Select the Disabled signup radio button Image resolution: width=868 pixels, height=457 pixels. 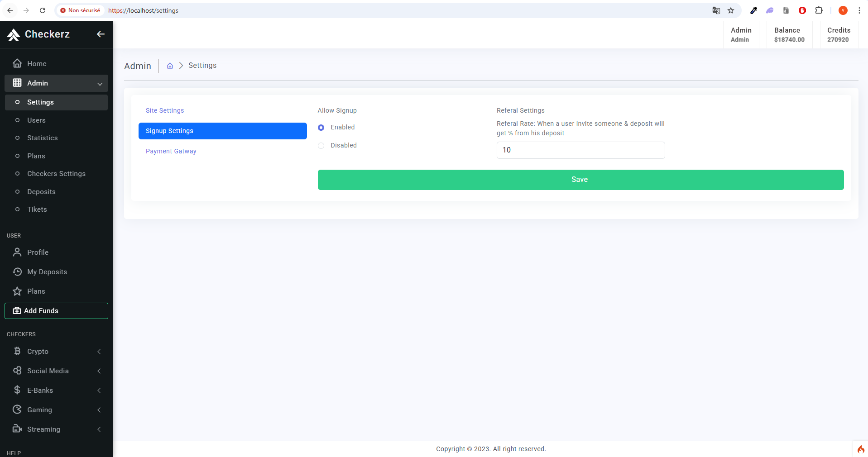click(321, 146)
